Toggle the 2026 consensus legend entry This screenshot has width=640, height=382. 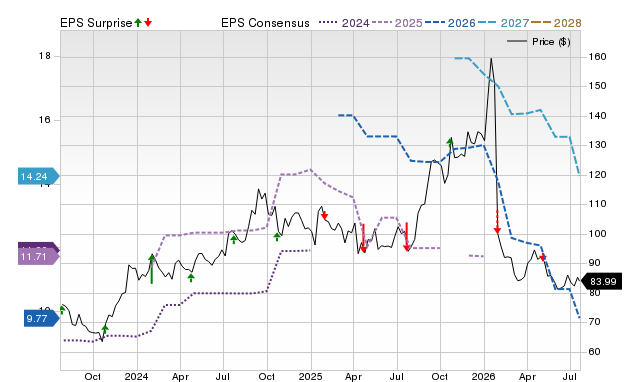(x=450, y=23)
